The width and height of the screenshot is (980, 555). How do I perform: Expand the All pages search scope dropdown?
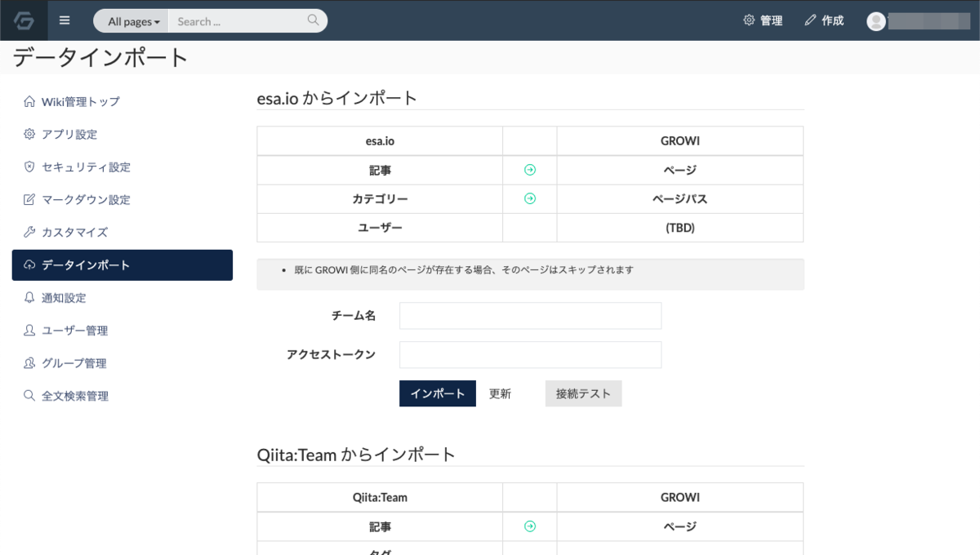pos(130,20)
